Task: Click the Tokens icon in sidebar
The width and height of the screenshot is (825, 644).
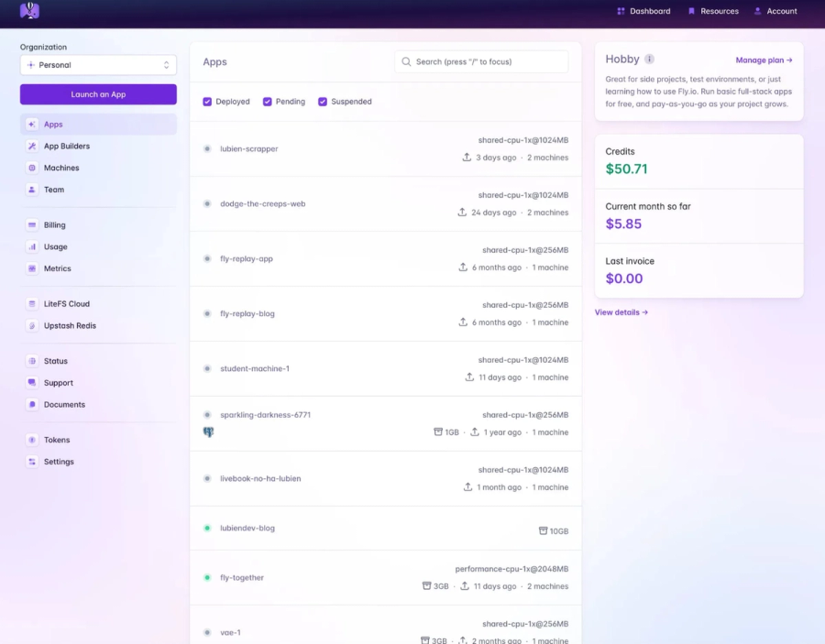Action: [x=32, y=440]
